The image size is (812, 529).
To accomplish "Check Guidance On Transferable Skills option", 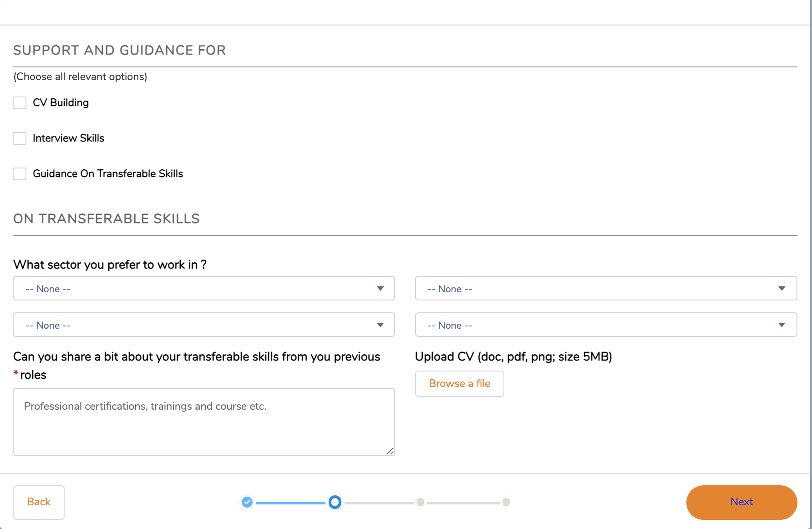I will pyautogui.click(x=20, y=174).
